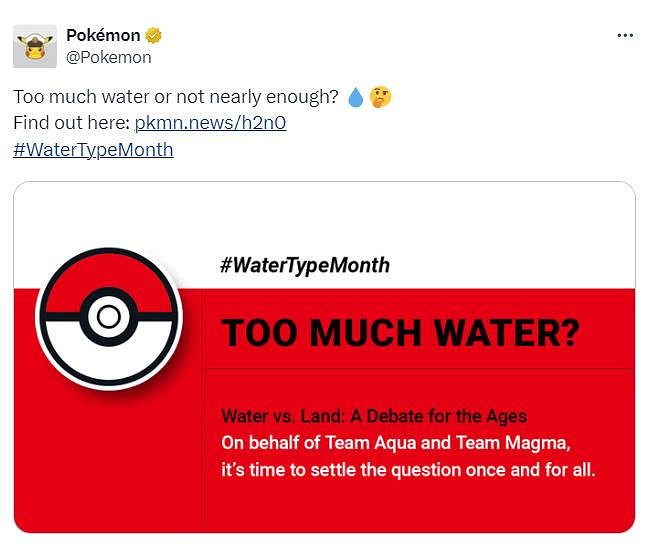Image resolution: width=648 pixels, height=553 pixels.
Task: Open the three-dot more options menu
Action: coord(625,35)
